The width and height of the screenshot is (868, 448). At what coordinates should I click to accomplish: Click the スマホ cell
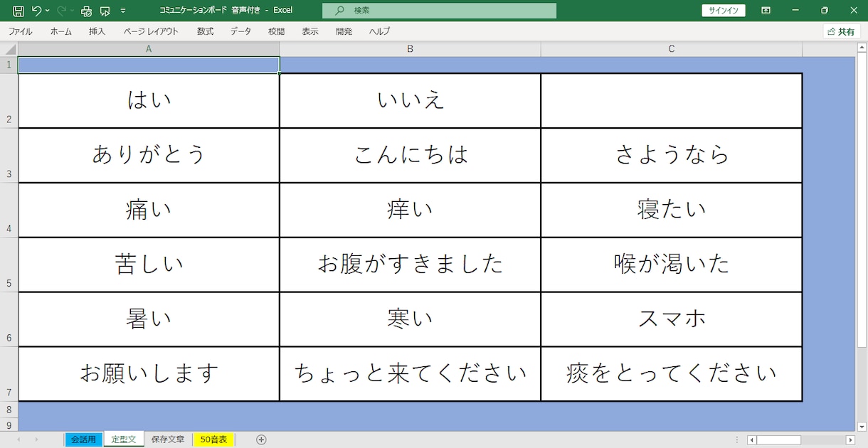[672, 319]
